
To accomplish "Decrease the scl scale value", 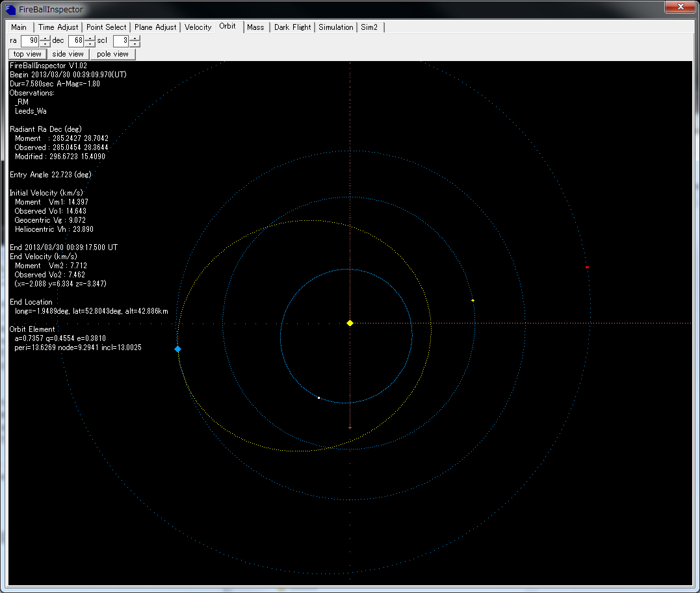I will pos(135,44).
